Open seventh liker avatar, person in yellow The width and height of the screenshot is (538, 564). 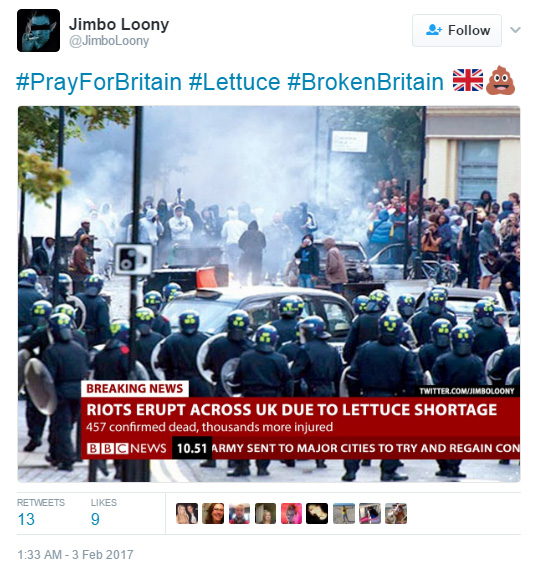pyautogui.click(x=343, y=513)
